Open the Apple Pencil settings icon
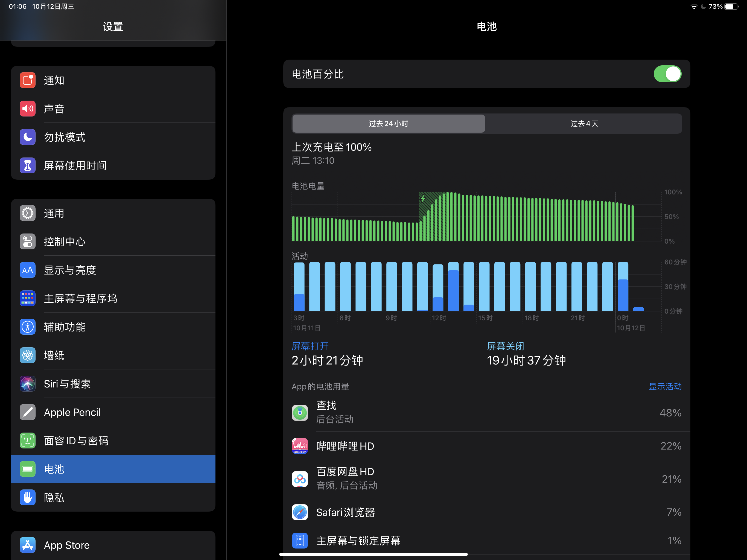 point(27,412)
